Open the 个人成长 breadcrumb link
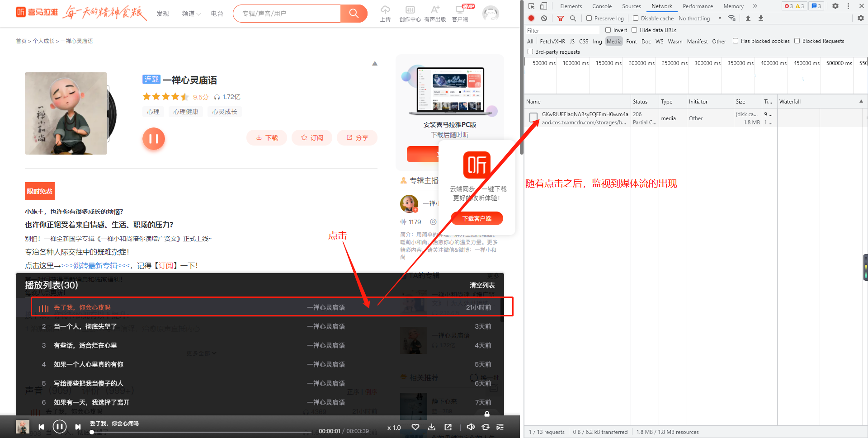This screenshot has height=438, width=868. [x=43, y=41]
